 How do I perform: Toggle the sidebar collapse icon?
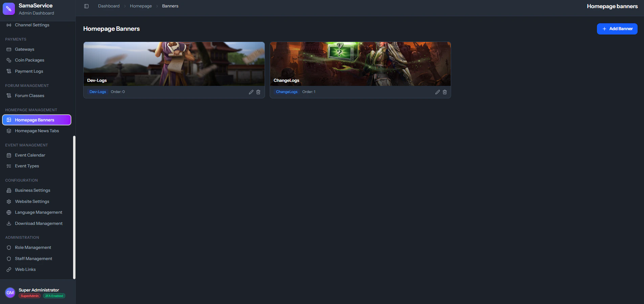coord(86,6)
